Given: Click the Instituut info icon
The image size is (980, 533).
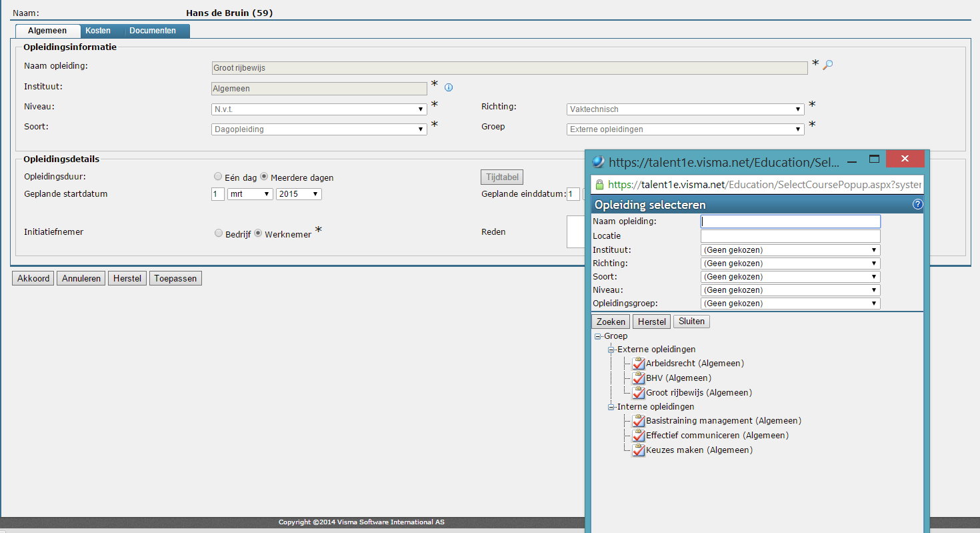Looking at the screenshot, I should click(449, 87).
